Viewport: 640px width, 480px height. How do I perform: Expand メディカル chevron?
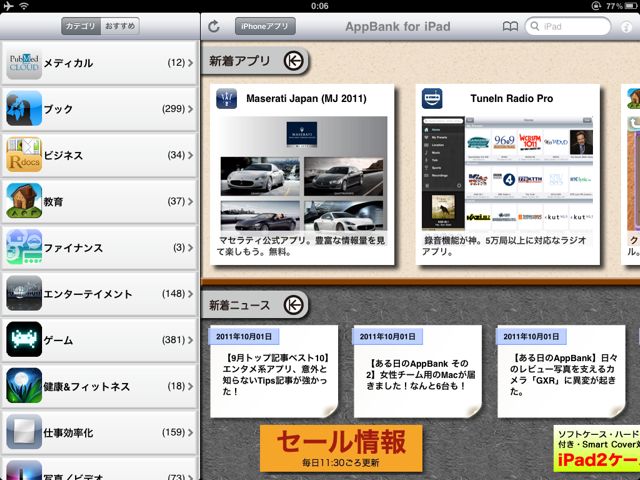(191, 63)
